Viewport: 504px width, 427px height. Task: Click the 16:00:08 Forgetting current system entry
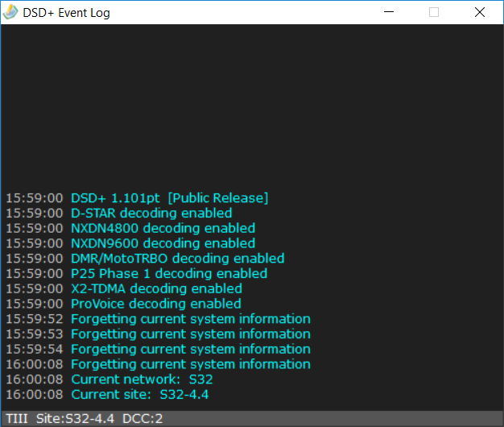pos(158,364)
